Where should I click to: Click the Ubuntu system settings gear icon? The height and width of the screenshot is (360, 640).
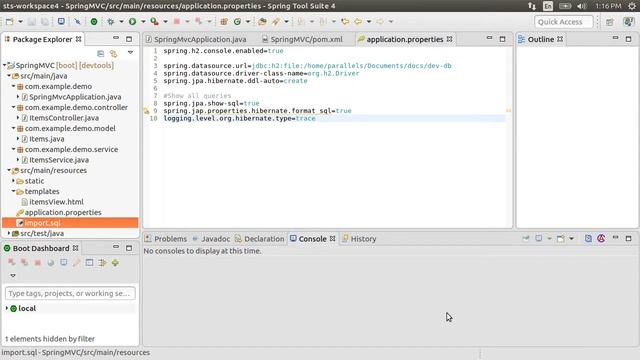[x=632, y=6]
